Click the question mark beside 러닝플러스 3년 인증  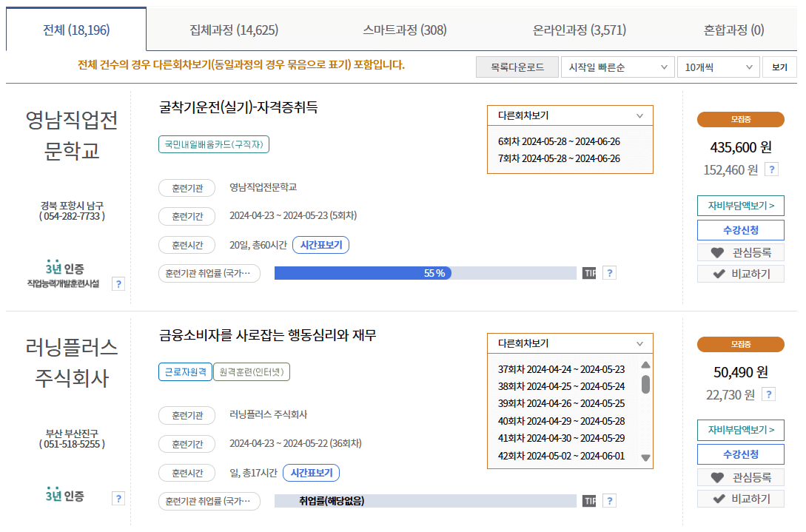click(x=118, y=499)
